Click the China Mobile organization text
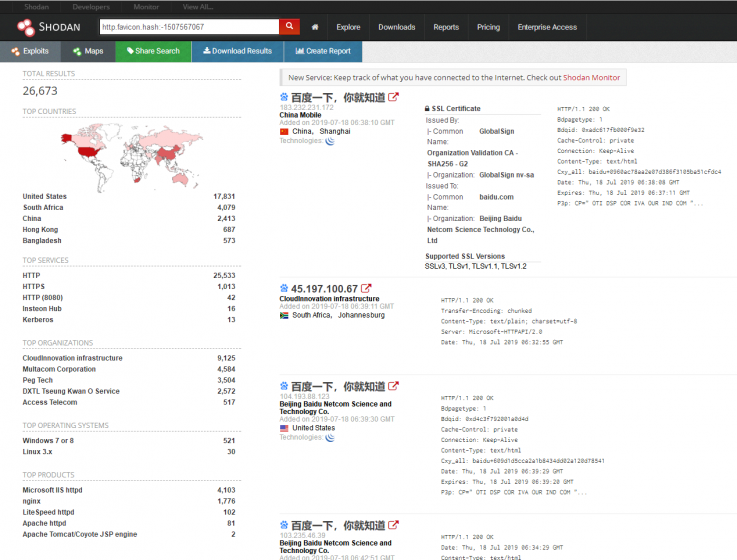 (300, 115)
